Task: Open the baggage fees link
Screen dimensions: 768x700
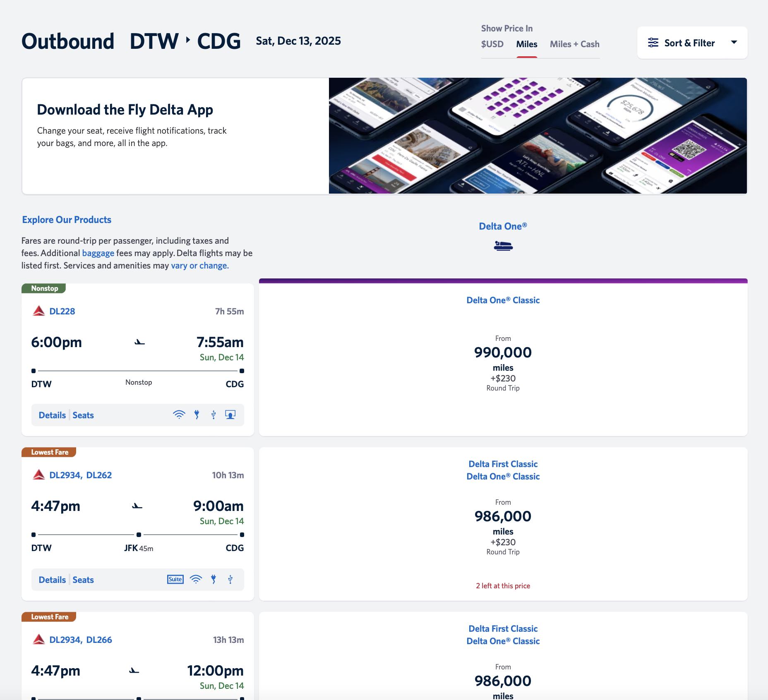Action: 98,253
